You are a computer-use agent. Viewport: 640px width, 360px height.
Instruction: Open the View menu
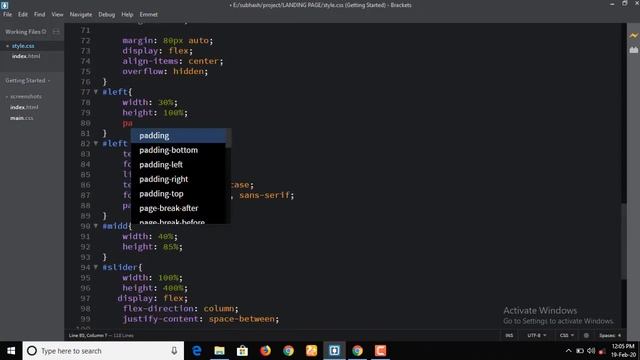57,14
